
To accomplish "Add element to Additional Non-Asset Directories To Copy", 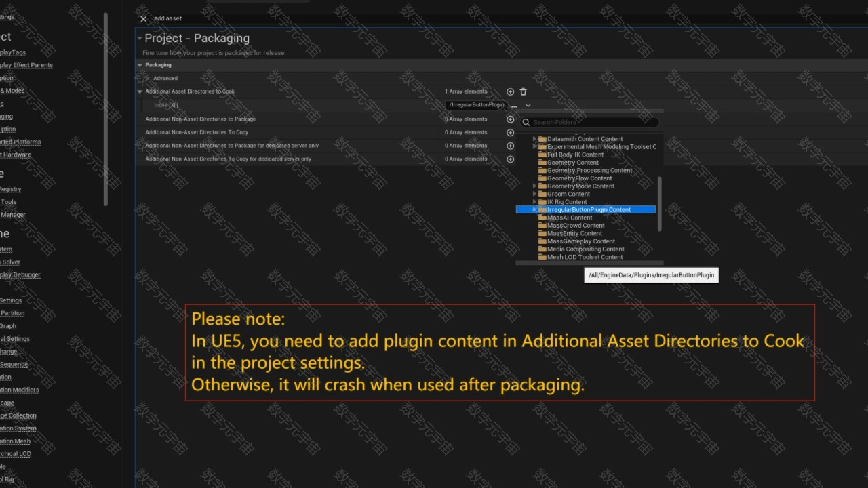I will coord(511,133).
